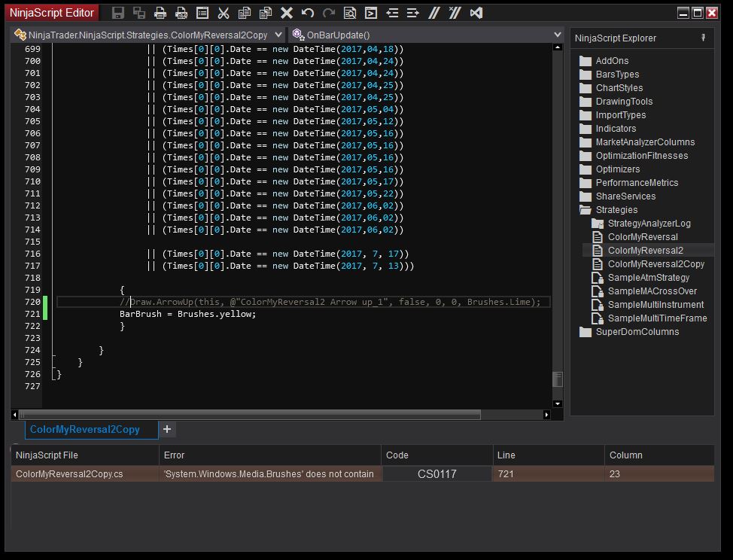Open script in Visual Studio icon
Viewport: 733px width, 560px height.
point(476,13)
